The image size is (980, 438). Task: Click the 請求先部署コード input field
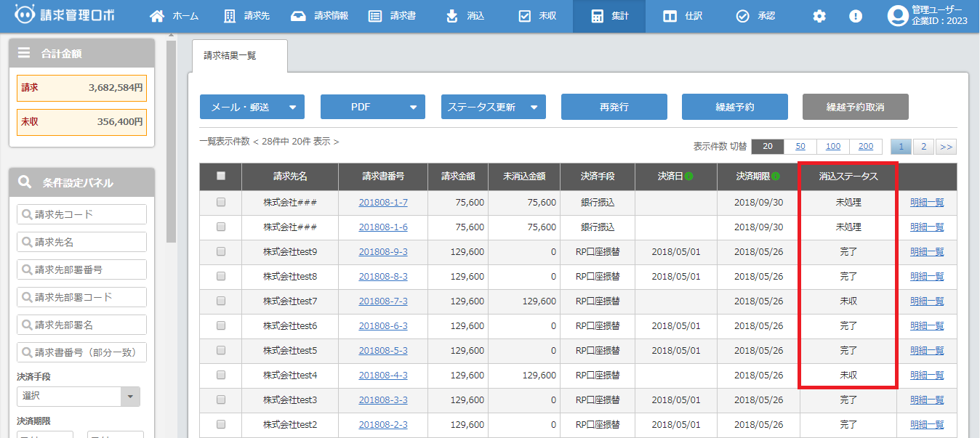(x=81, y=297)
